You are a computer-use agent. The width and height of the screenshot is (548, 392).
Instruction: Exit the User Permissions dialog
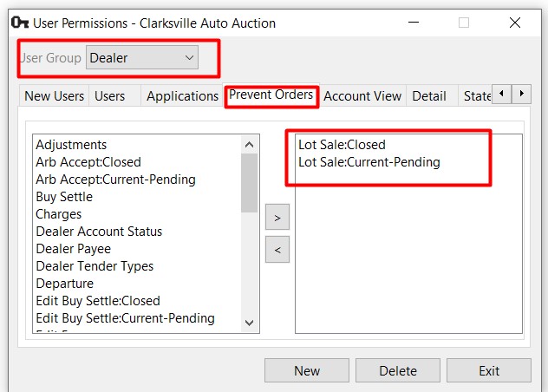(x=489, y=370)
